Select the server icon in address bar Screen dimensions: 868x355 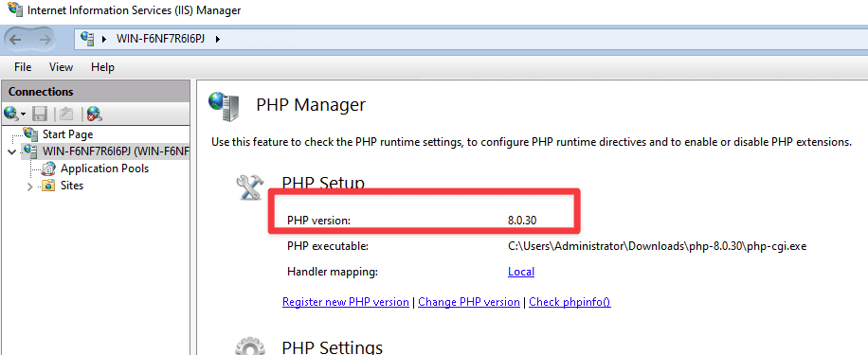click(x=87, y=39)
